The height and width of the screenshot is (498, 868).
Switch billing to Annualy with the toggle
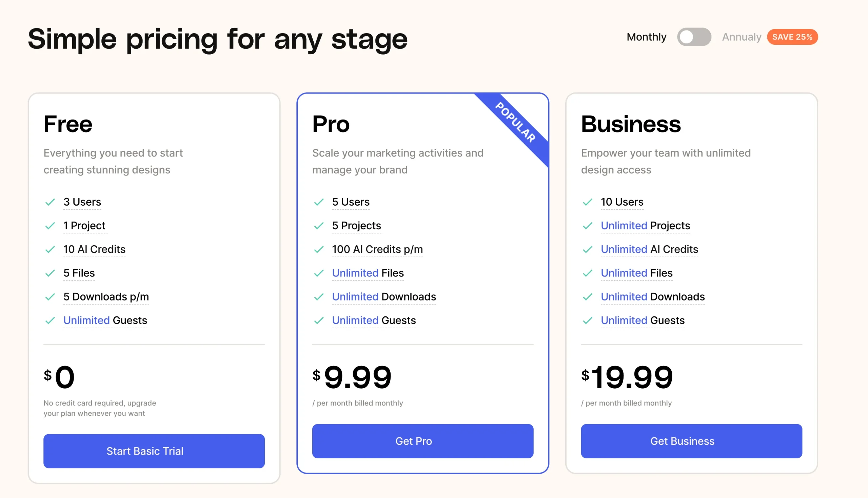click(694, 37)
